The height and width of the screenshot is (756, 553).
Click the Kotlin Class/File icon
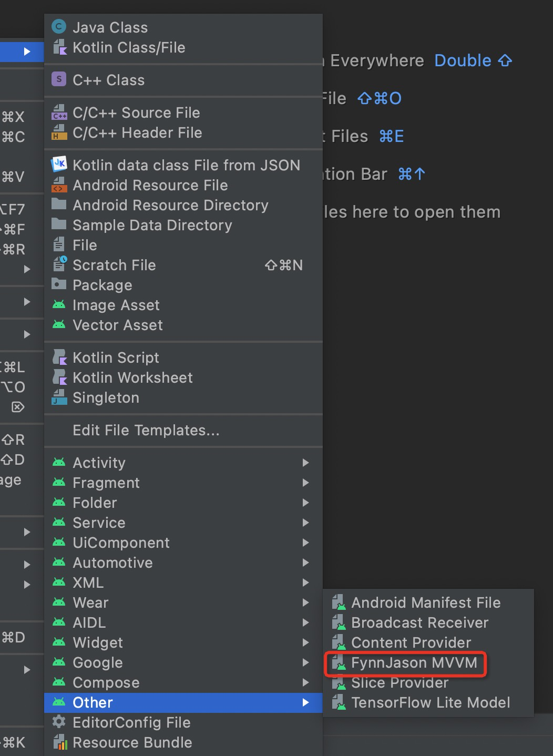pyautogui.click(x=59, y=47)
